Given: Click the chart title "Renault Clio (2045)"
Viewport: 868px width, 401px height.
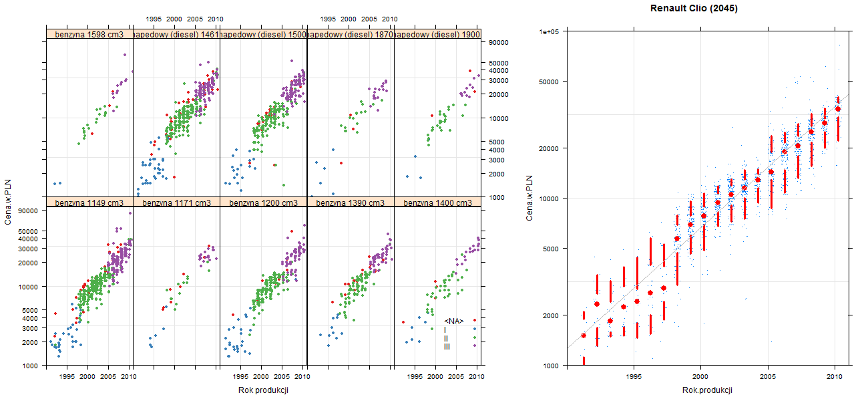Looking at the screenshot, I should point(694,9).
